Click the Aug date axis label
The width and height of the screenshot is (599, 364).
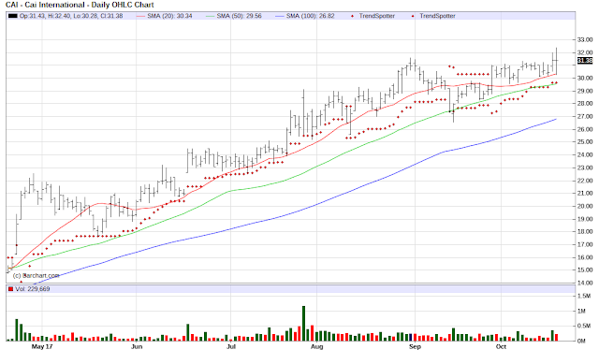click(x=316, y=346)
